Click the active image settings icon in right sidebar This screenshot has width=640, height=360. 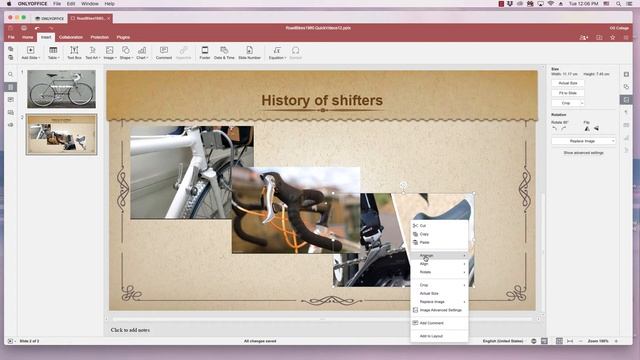626,100
